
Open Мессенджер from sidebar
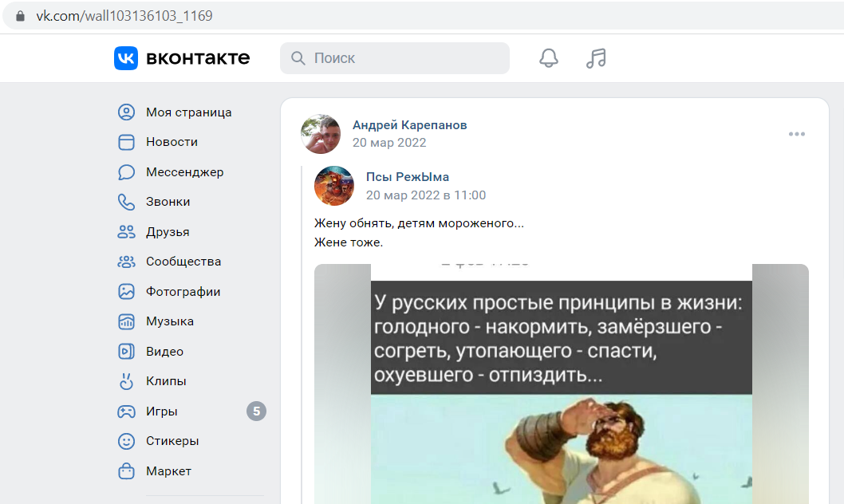(184, 172)
